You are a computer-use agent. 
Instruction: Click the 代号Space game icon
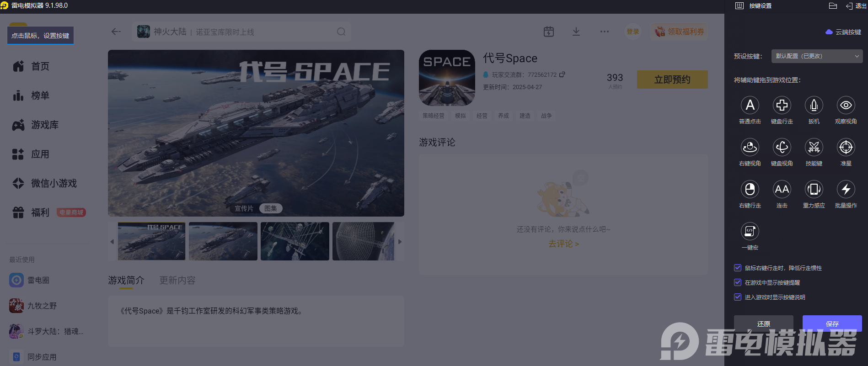[447, 78]
